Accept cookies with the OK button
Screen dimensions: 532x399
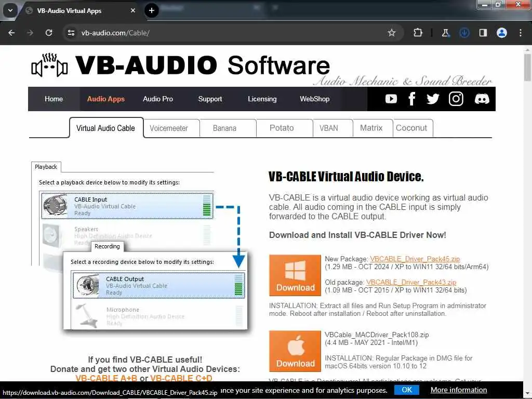(406, 390)
